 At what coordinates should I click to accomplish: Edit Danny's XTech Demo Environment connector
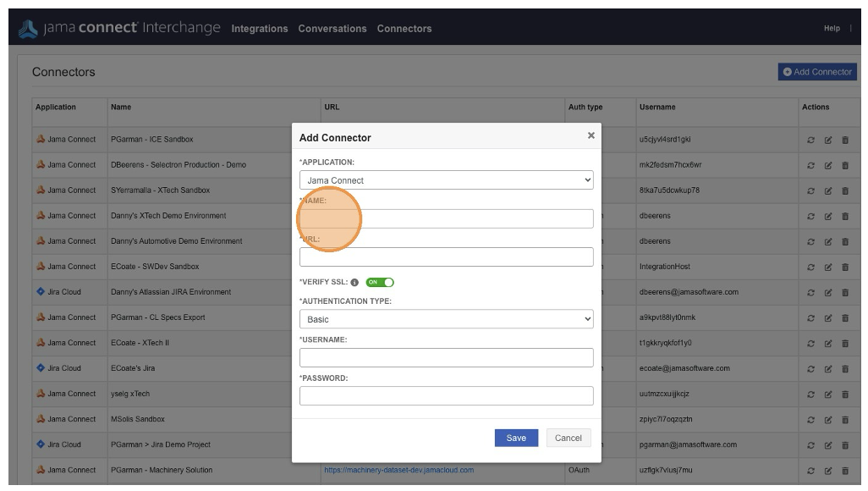pyautogui.click(x=828, y=216)
